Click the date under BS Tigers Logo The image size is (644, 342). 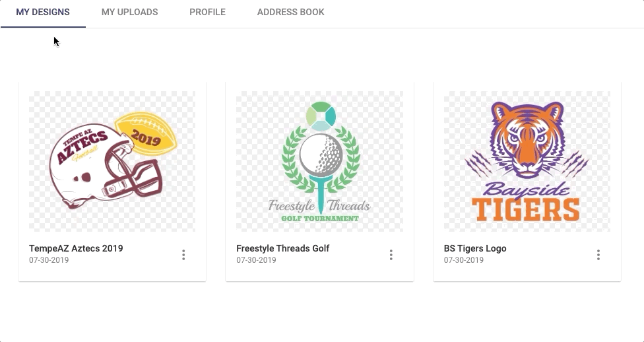click(x=463, y=260)
